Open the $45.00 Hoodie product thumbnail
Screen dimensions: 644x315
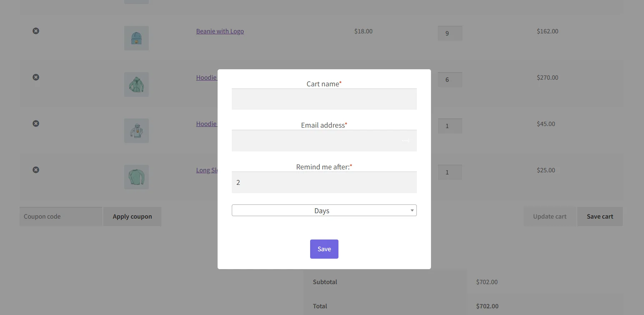(x=136, y=131)
